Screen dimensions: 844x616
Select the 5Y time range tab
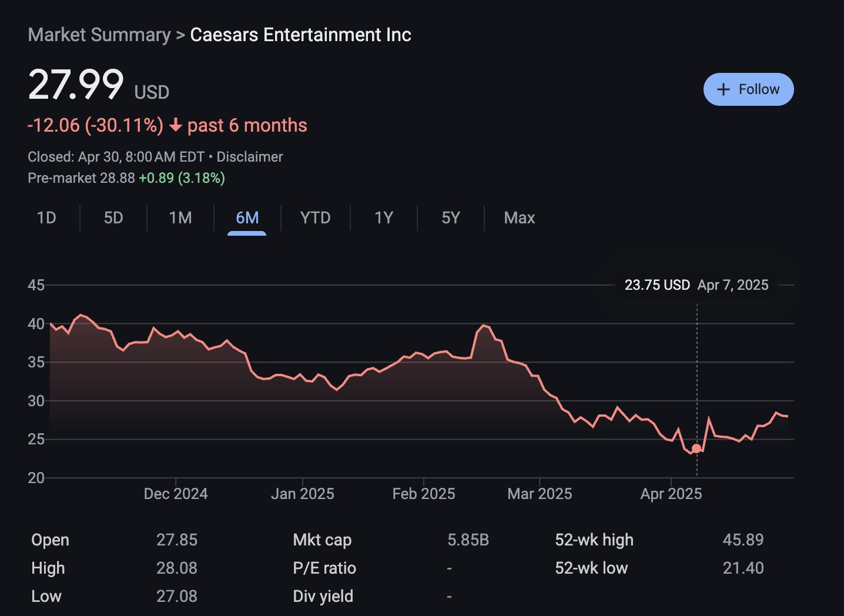[451, 218]
